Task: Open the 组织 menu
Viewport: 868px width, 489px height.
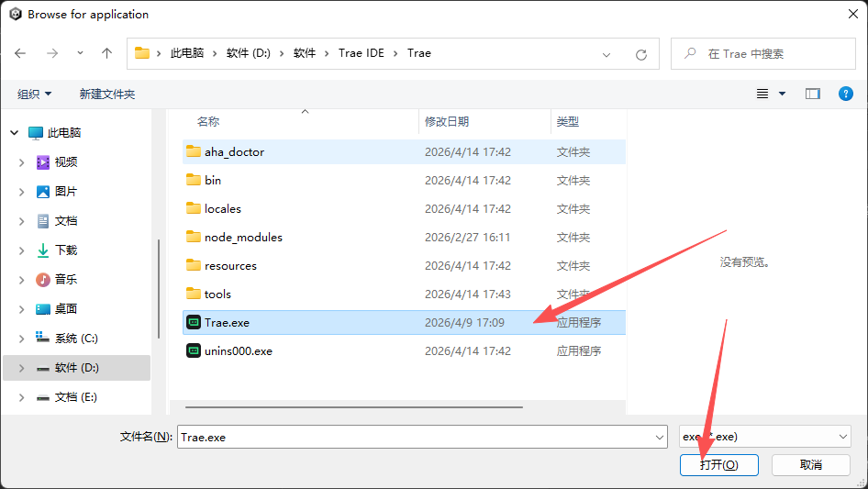Action: pyautogui.click(x=34, y=94)
